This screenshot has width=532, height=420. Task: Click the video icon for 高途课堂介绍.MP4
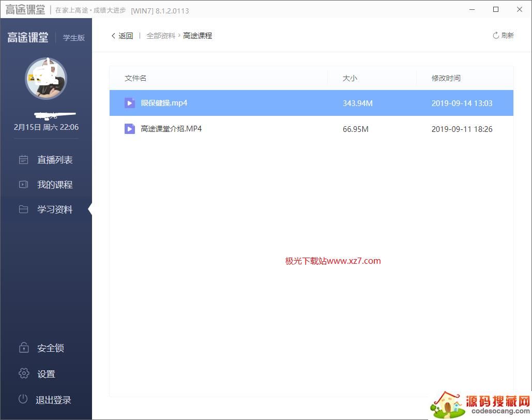(x=130, y=129)
